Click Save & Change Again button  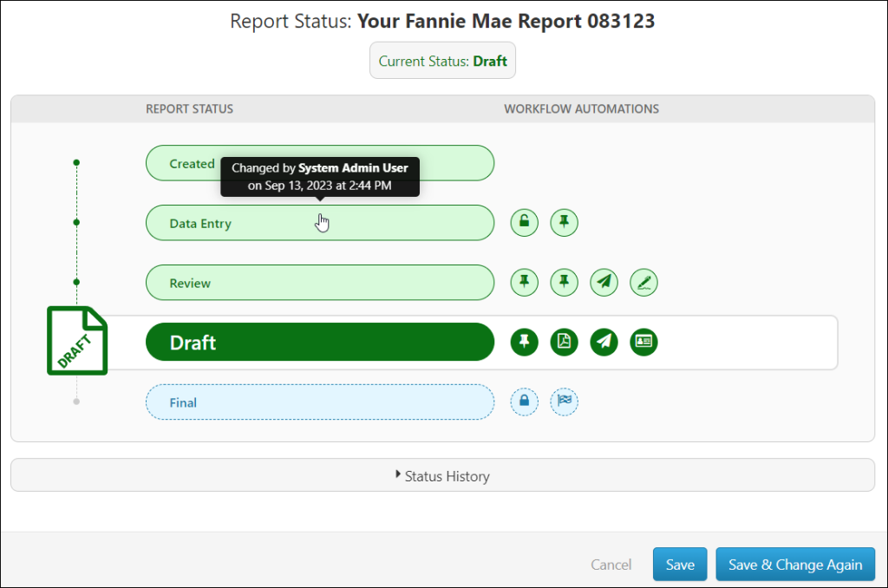point(795,565)
